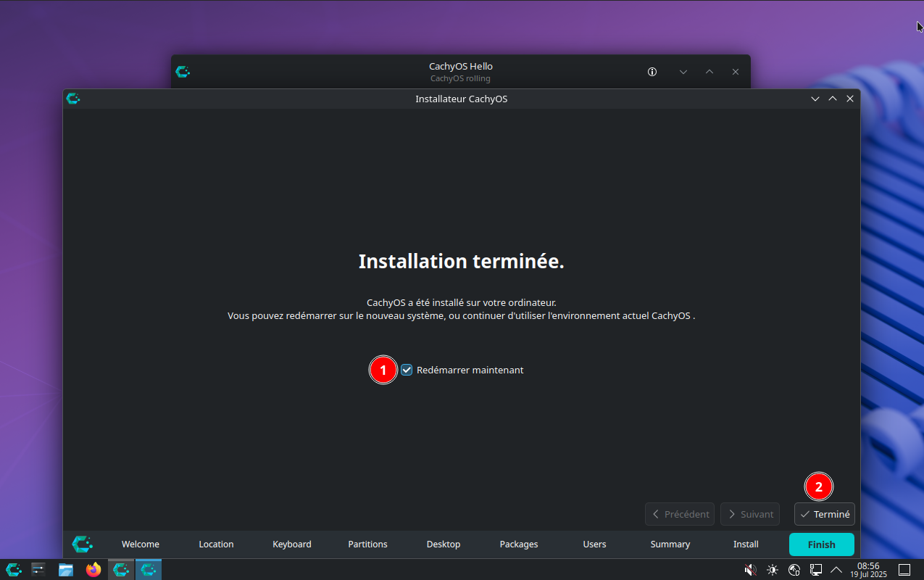
Task: Open the CachyOS application launcher
Action: pos(13,570)
